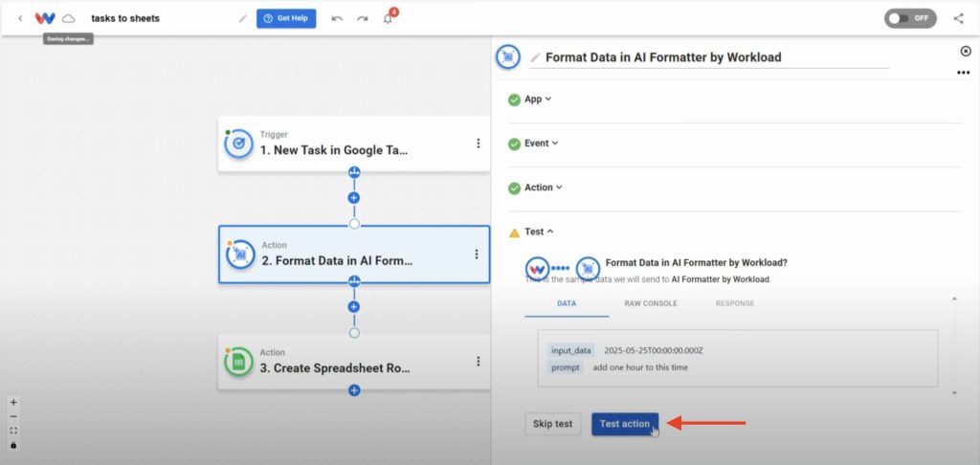The image size is (980, 465).
Task: Click the Skip test button
Action: [552, 424]
